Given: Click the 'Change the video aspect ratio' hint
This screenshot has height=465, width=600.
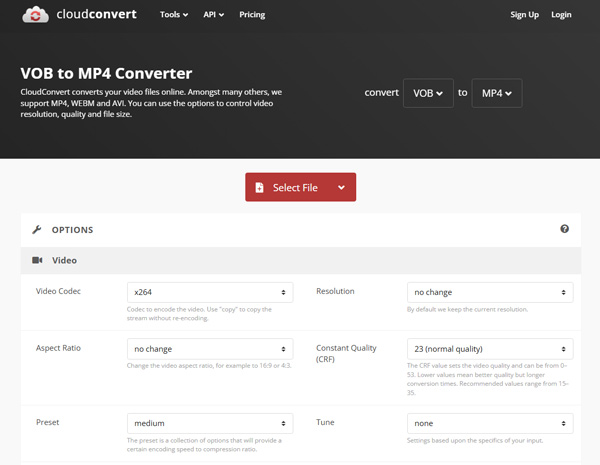Looking at the screenshot, I should click(x=209, y=365).
